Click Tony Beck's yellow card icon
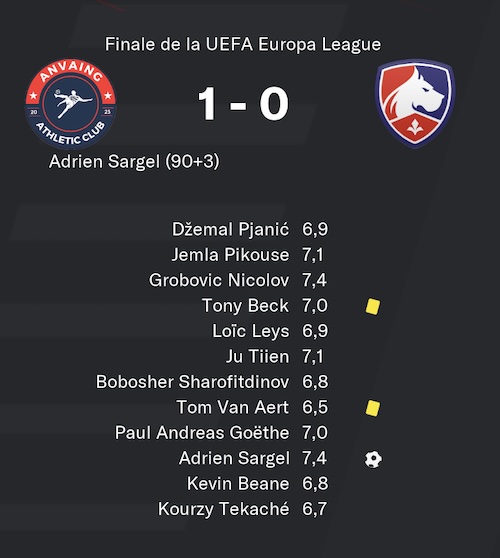This screenshot has height=558, width=500. (x=373, y=306)
